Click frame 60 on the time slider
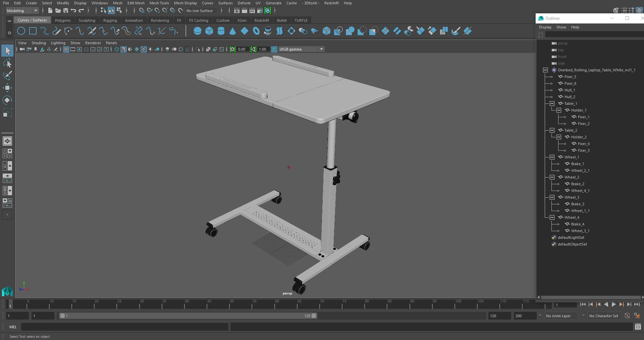 tap(277, 304)
